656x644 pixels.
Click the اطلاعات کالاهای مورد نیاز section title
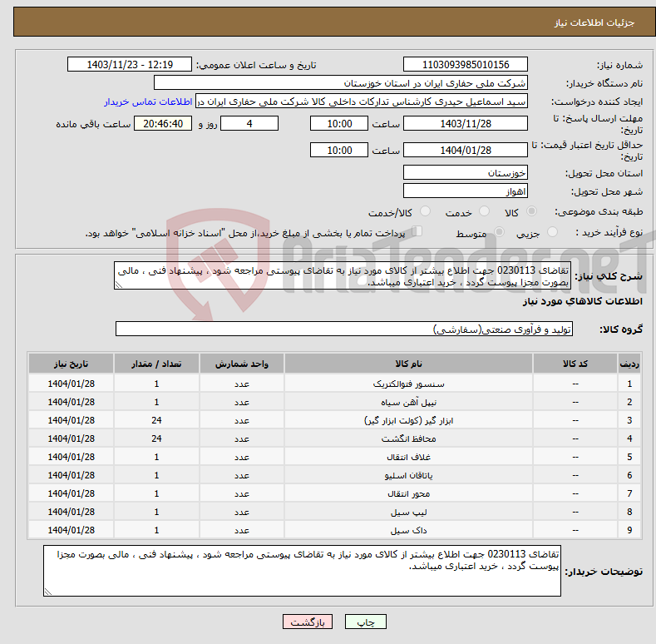(x=582, y=301)
